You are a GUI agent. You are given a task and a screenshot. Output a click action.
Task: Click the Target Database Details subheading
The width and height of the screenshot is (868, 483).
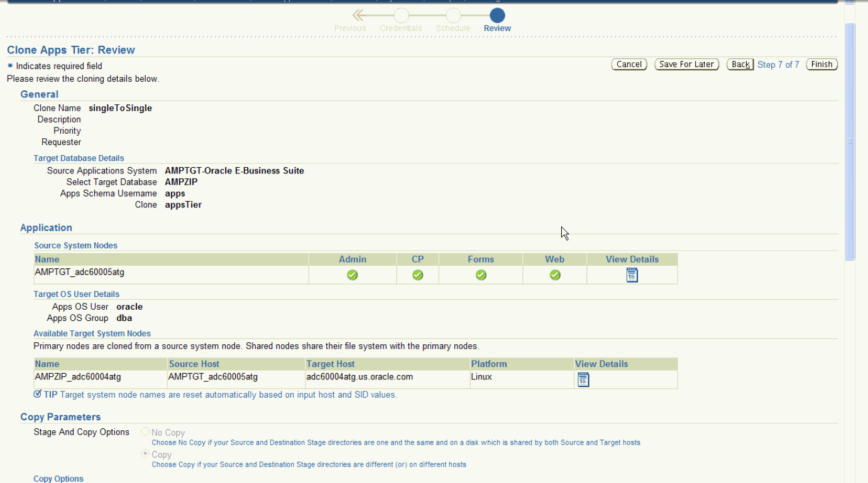coord(79,158)
